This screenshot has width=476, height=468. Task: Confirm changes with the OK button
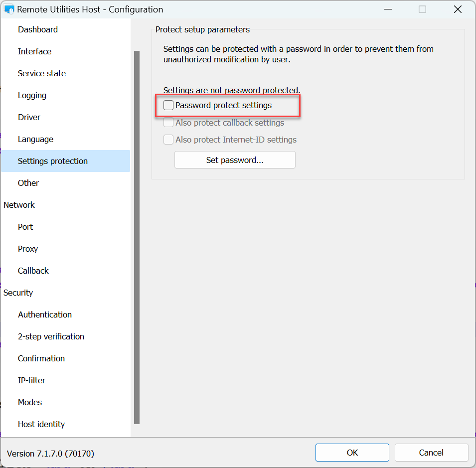coord(352,453)
